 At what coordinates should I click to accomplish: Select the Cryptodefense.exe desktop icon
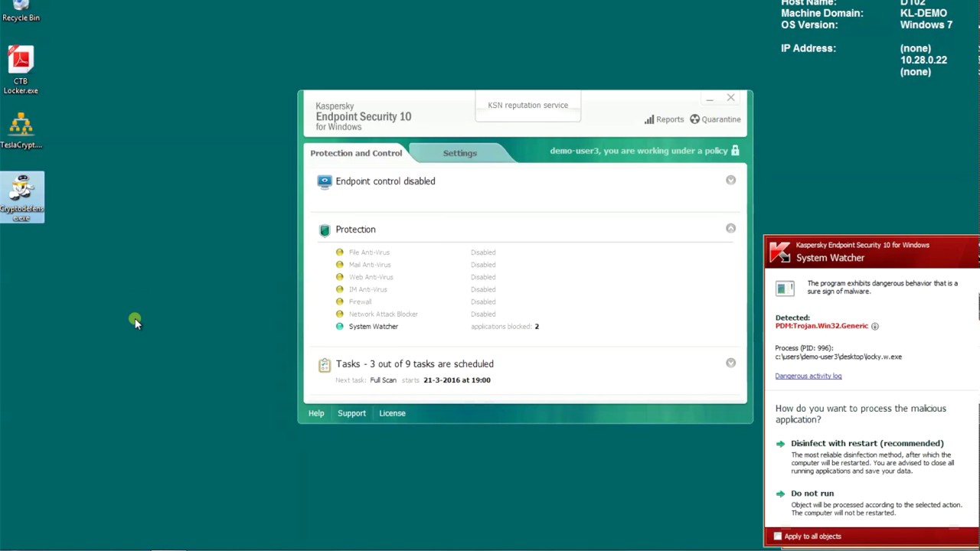21,197
